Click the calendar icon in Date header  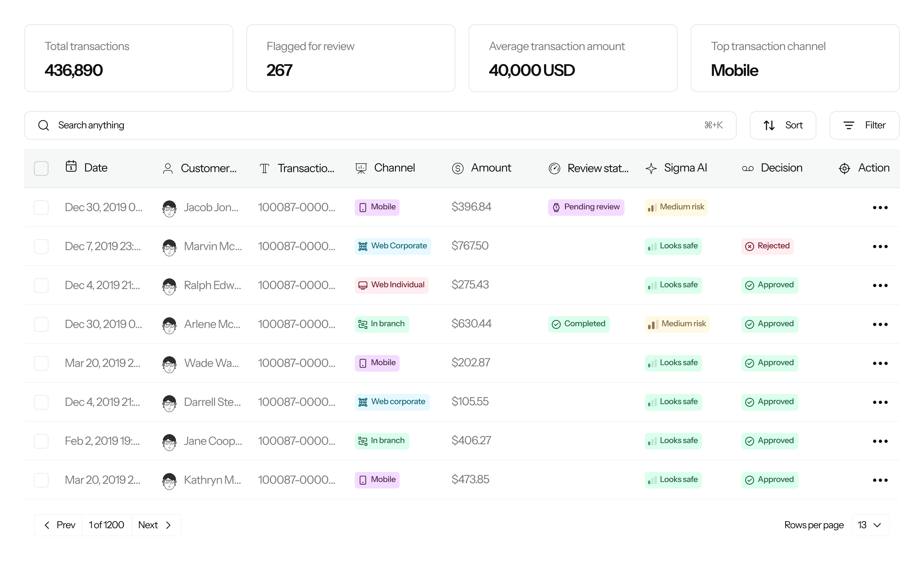71,166
